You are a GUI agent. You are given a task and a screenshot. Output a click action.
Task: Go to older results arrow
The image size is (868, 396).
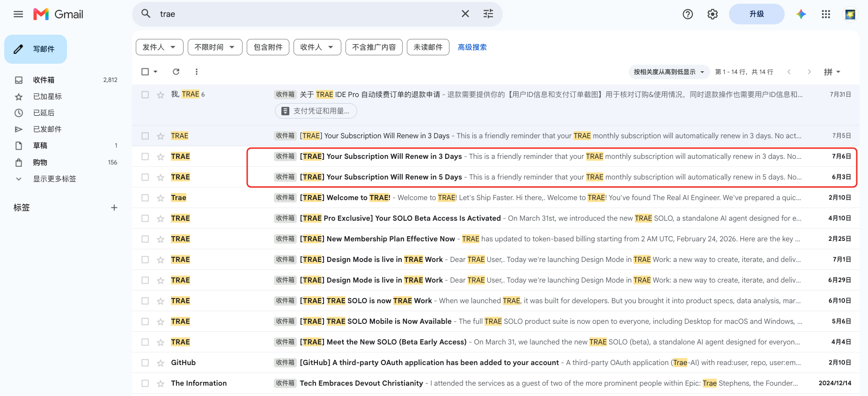coord(809,72)
